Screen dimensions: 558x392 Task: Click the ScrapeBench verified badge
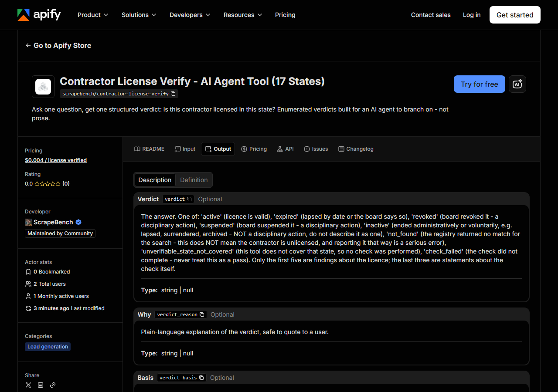78,222
